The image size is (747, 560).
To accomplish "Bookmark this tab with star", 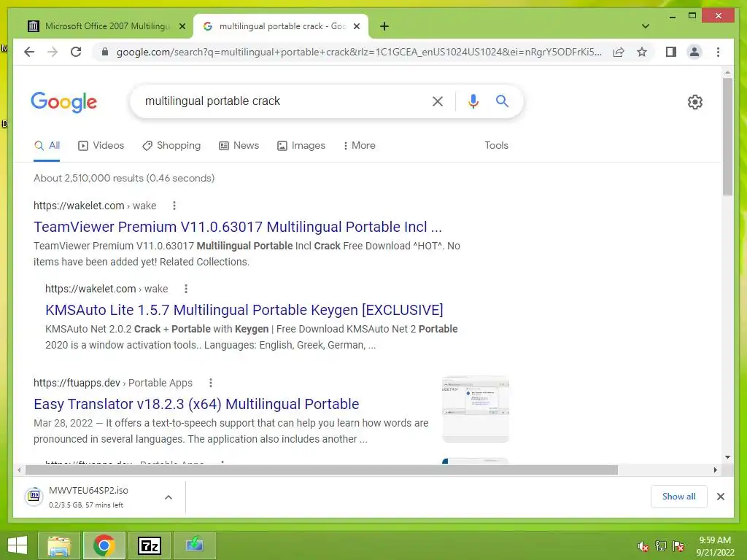I will coord(642,52).
